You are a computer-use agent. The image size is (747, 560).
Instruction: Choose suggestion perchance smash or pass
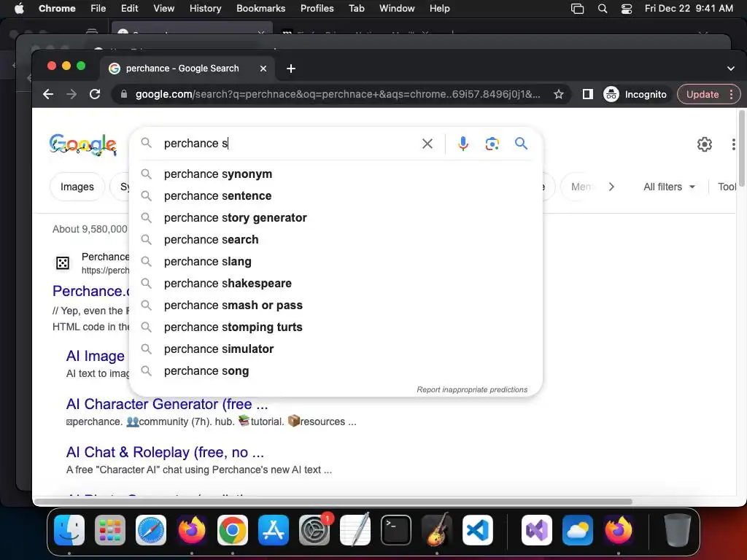click(x=336, y=306)
